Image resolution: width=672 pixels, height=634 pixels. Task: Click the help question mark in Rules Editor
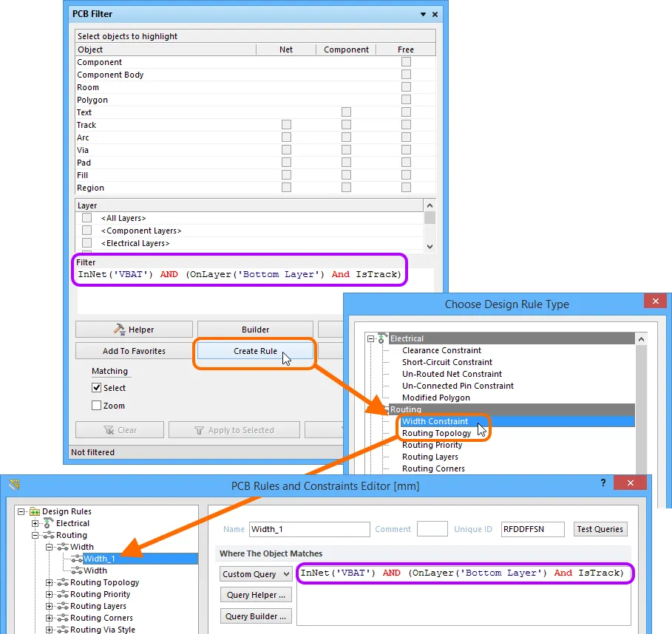tap(603, 483)
